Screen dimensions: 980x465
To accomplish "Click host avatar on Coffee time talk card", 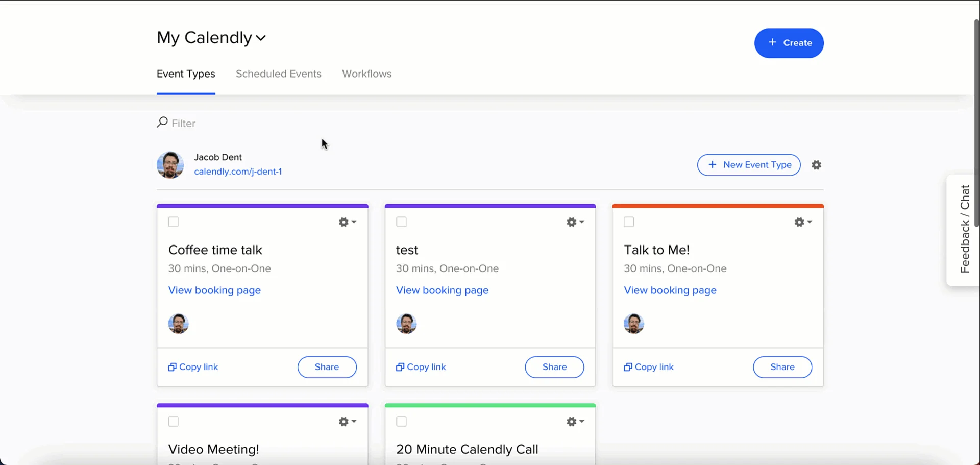I will coord(179,324).
